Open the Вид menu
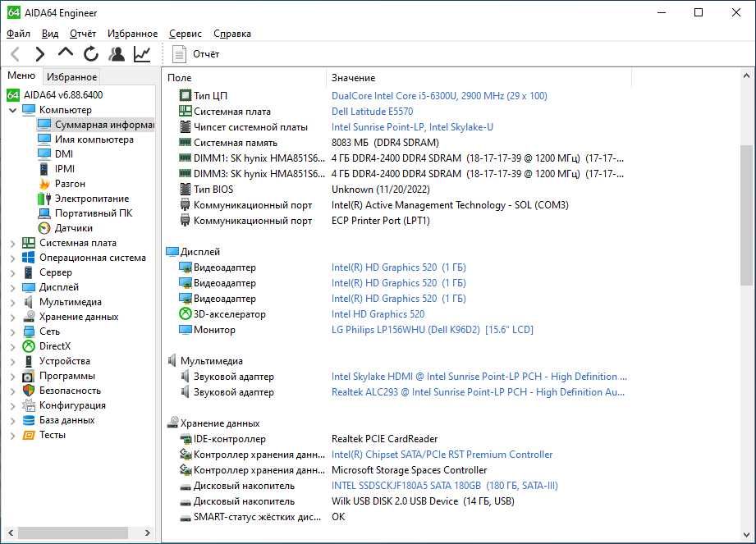This screenshot has height=544, width=756. coord(49,34)
